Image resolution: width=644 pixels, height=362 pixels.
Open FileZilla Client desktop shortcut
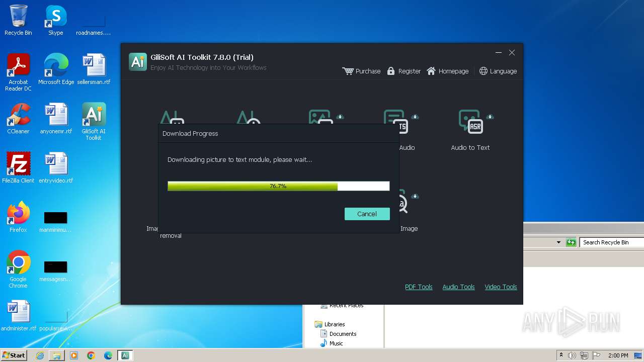[x=18, y=168]
